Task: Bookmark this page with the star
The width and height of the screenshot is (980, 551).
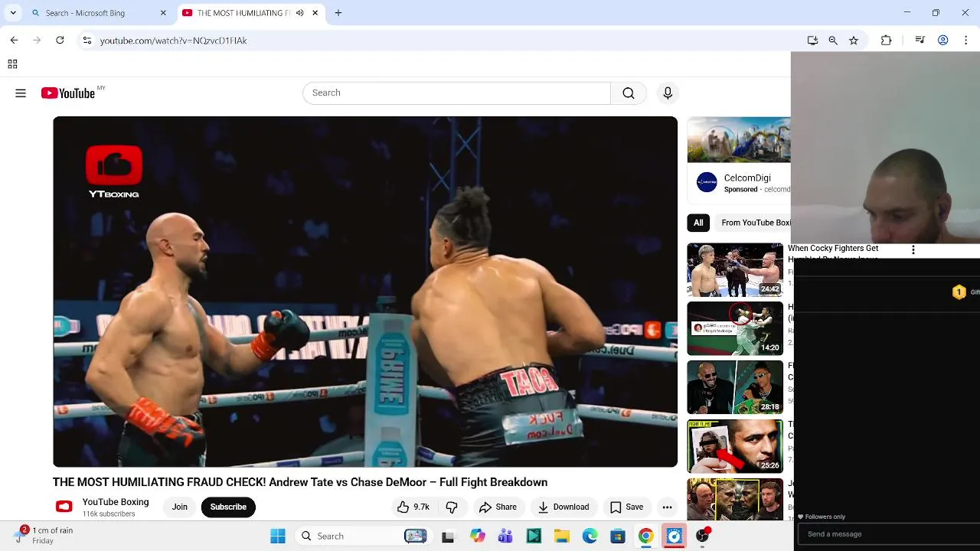Action: 854,41
